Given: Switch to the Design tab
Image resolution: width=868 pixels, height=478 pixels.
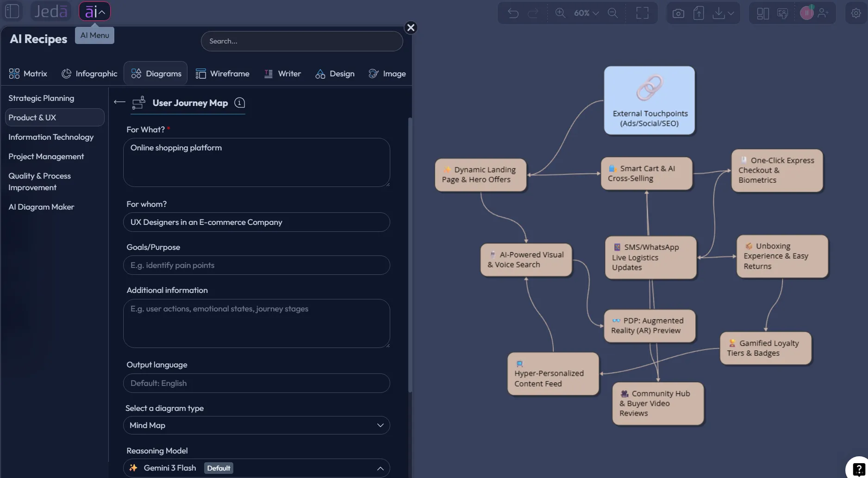Looking at the screenshot, I should (x=335, y=74).
